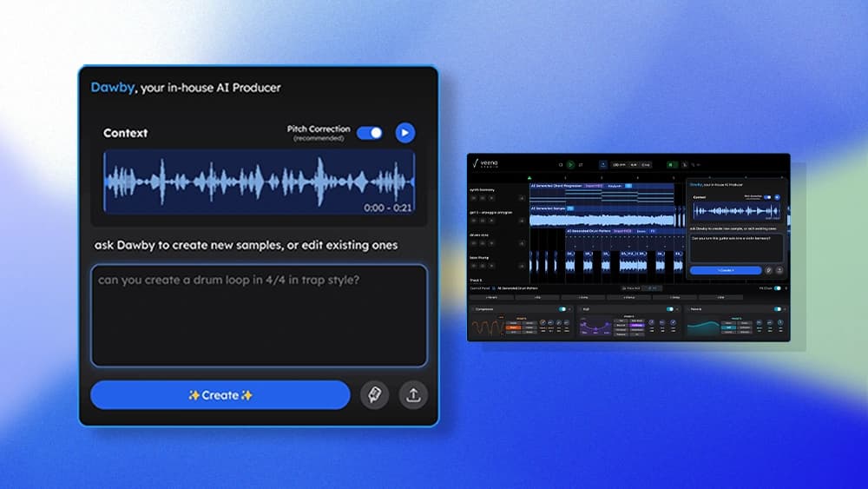
Task: Click the purple EQ curve graph
Action: [595, 327]
